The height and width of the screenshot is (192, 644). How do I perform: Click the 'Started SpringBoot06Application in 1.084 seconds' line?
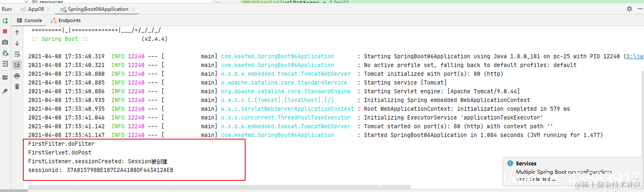(483, 135)
